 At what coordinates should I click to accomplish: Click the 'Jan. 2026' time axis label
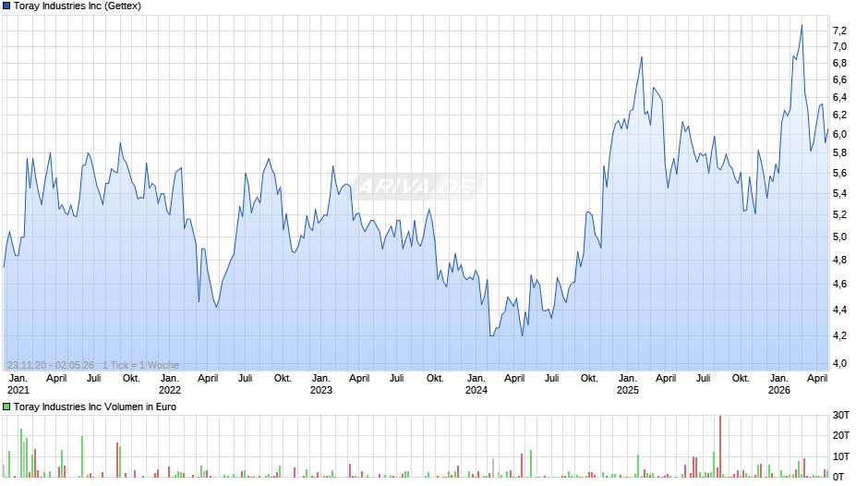pyautogui.click(x=778, y=384)
